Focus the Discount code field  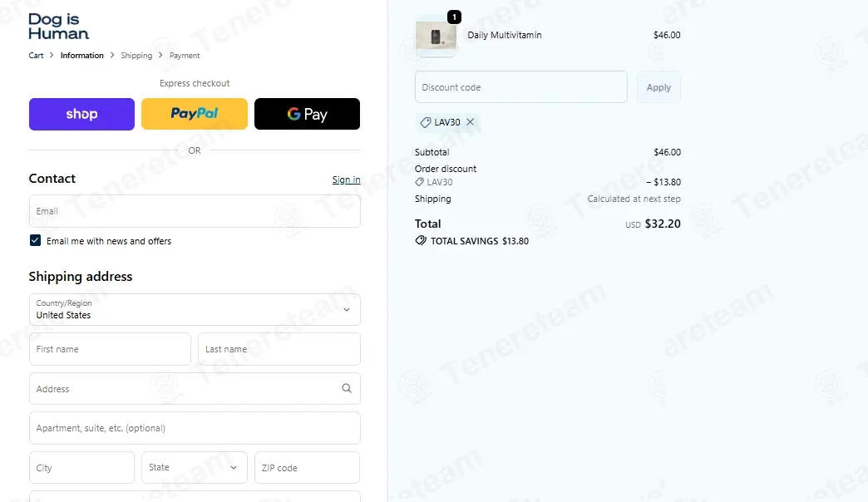521,87
